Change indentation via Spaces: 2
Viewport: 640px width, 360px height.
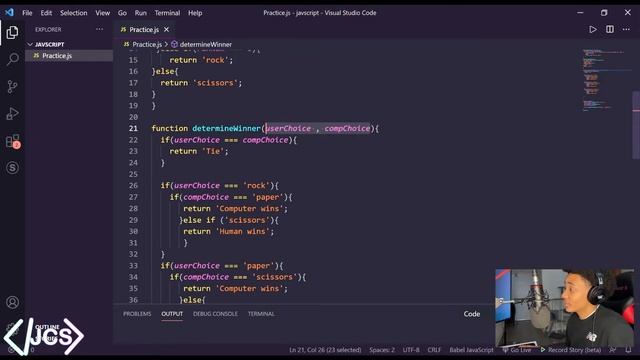pyautogui.click(x=382, y=350)
